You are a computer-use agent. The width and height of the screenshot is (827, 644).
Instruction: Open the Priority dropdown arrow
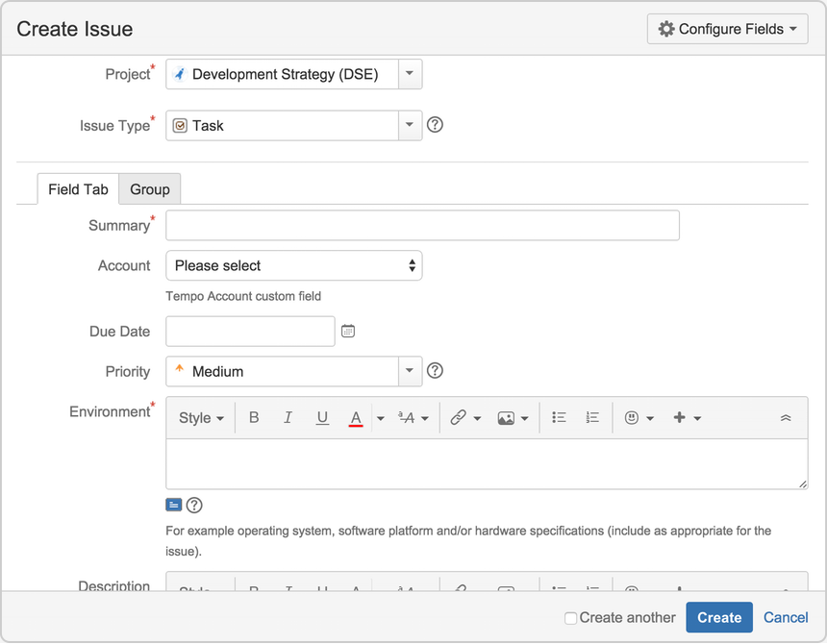coord(410,371)
